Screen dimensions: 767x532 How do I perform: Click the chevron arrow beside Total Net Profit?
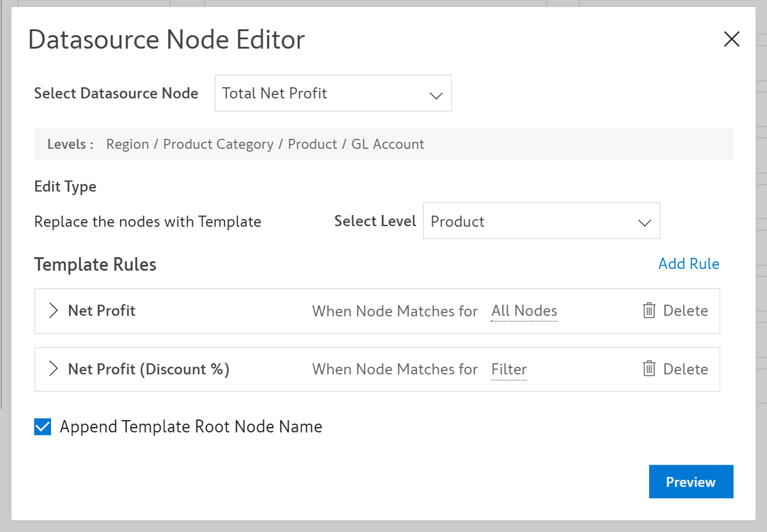[436, 95]
